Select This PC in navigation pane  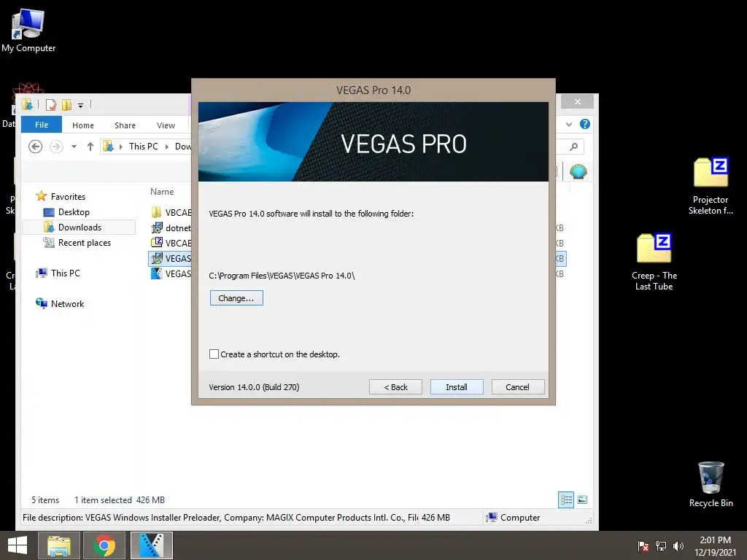(65, 273)
